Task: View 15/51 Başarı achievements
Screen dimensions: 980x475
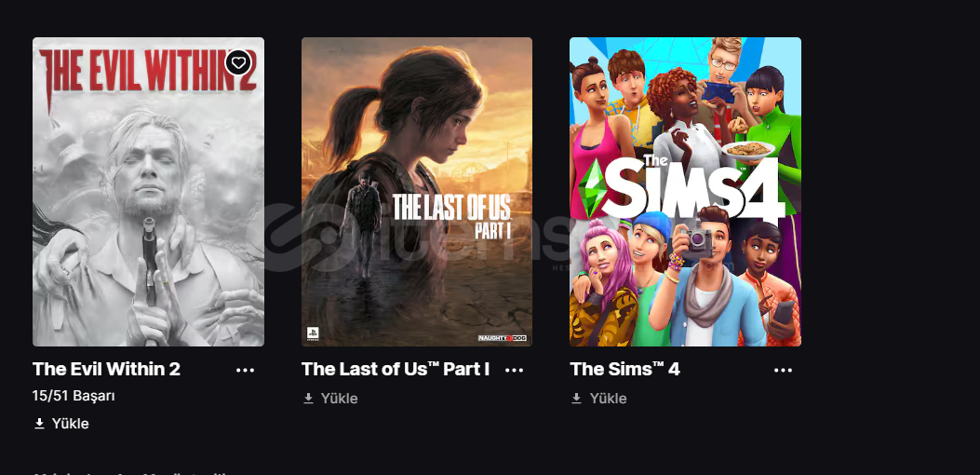Action: coord(74,396)
